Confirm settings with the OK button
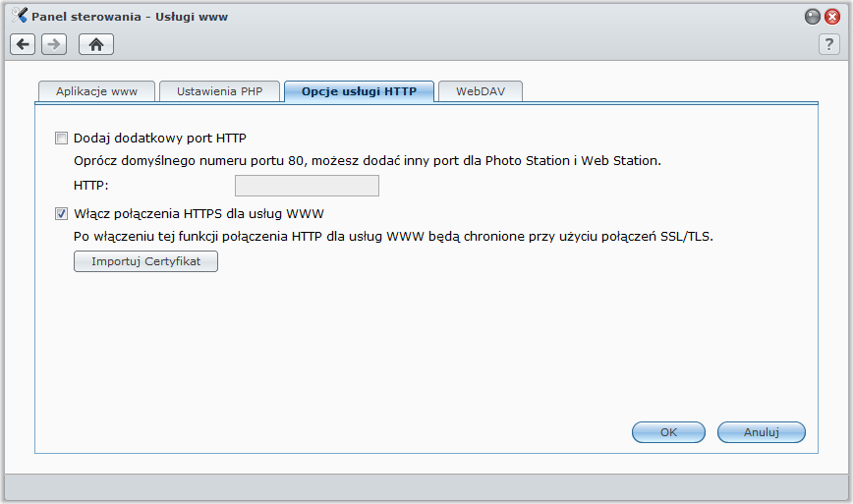The width and height of the screenshot is (853, 504). (668, 432)
